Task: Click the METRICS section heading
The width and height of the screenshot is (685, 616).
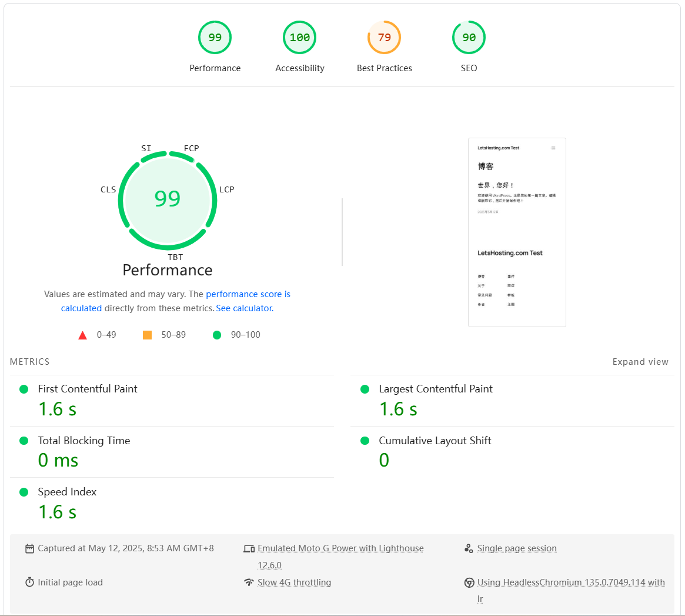Action: [x=30, y=362]
